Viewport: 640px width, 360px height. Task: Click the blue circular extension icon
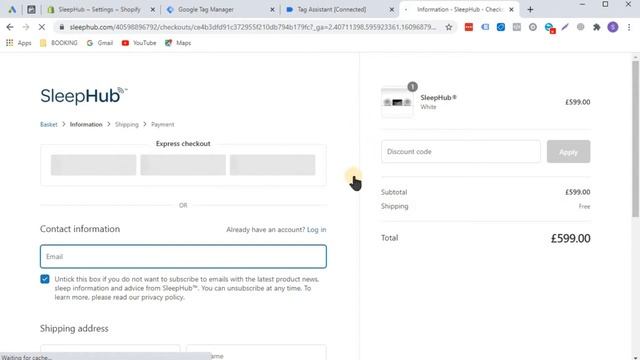coord(500,27)
